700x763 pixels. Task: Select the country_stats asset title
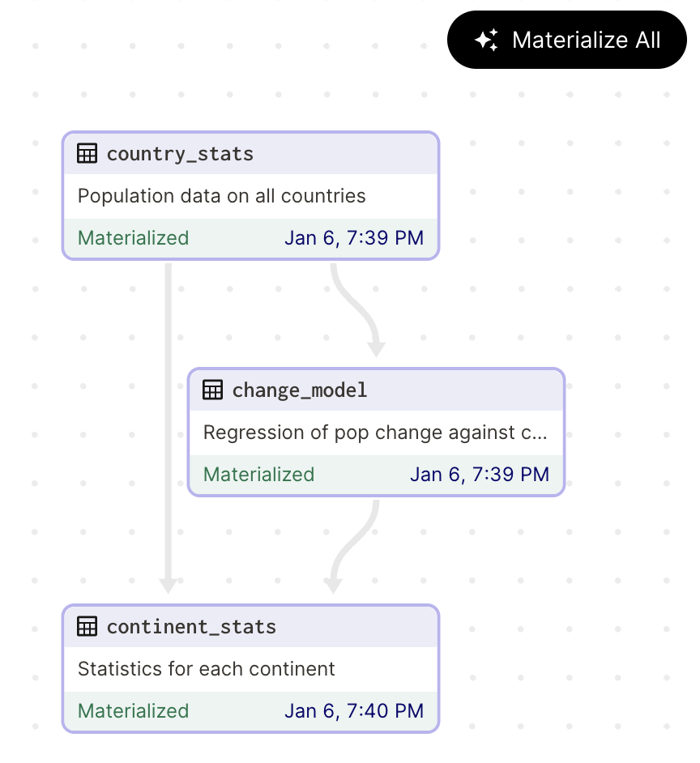coord(180,154)
